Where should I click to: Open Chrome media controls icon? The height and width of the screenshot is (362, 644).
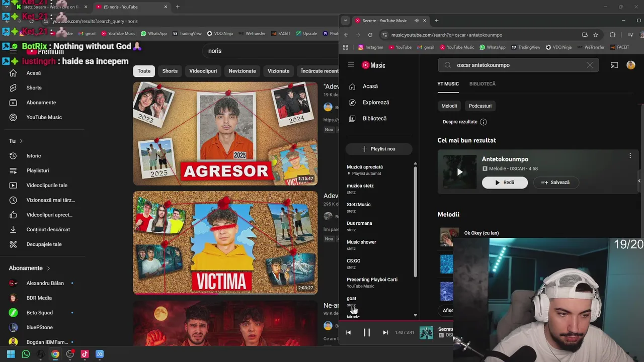coord(630,35)
